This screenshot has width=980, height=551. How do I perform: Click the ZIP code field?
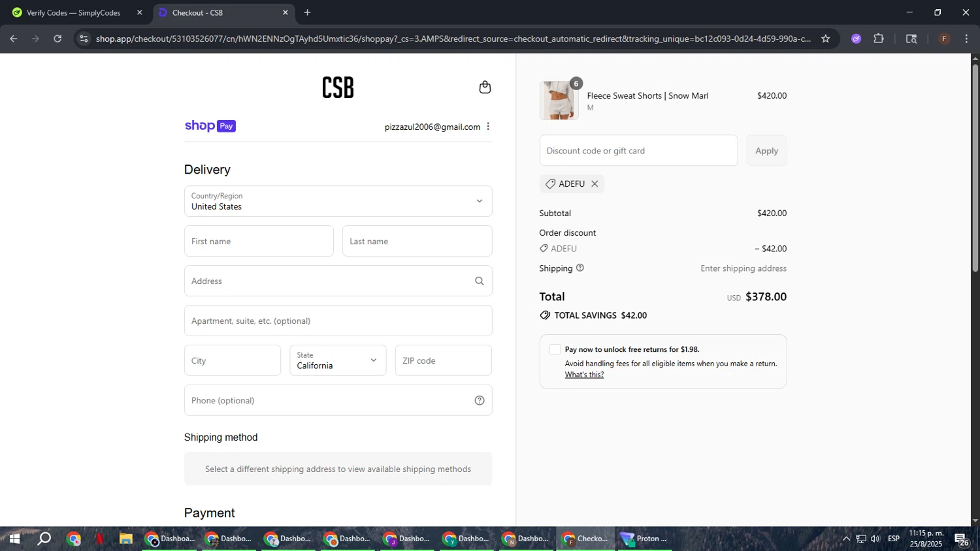pos(443,360)
